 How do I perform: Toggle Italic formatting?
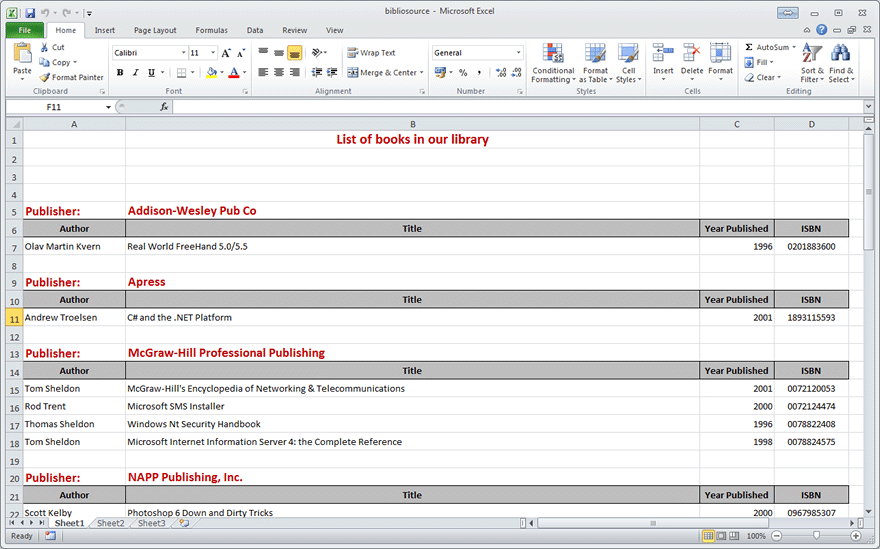click(135, 72)
